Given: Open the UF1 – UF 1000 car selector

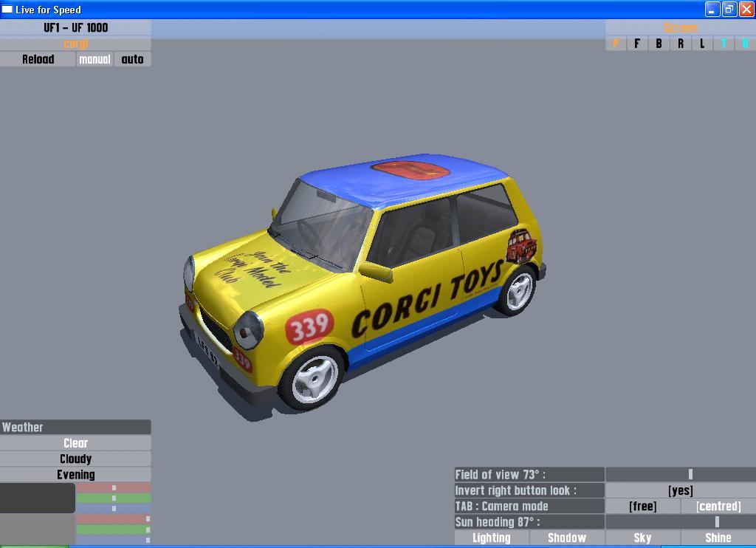Looking at the screenshot, I should click(76, 27).
